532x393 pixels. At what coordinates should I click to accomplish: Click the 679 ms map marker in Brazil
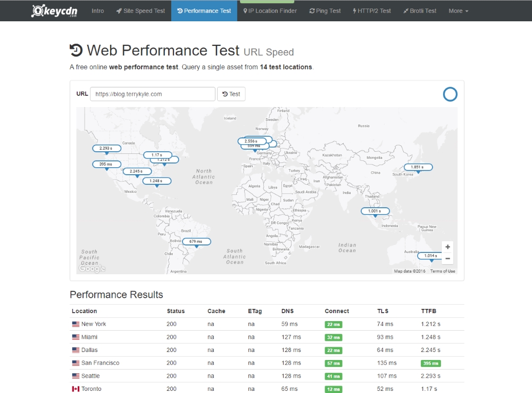[x=196, y=242]
